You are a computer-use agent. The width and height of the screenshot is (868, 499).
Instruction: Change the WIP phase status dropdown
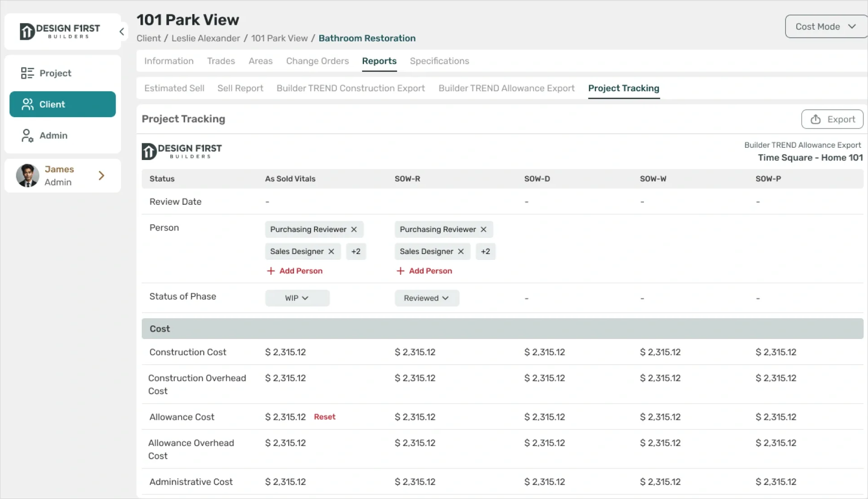pyautogui.click(x=297, y=298)
